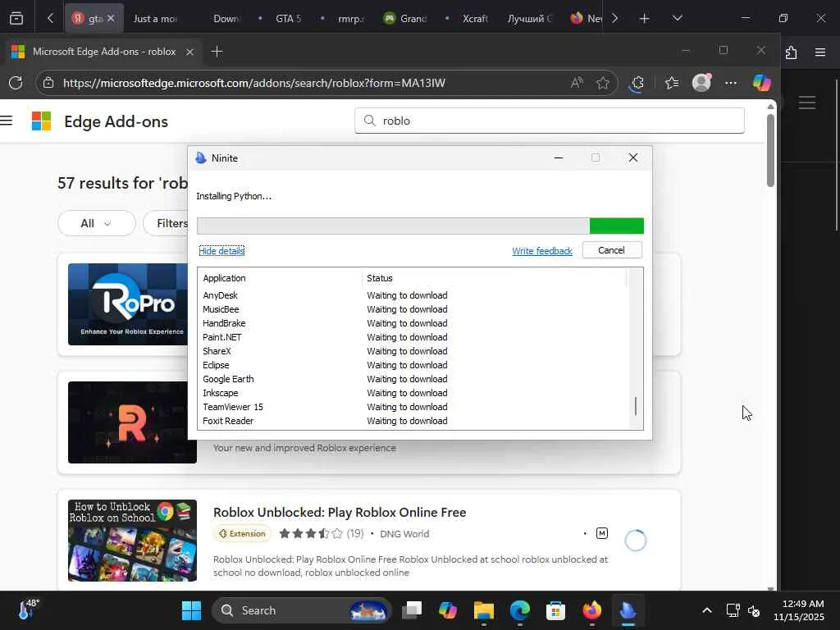Switch to the Grand tab
The width and height of the screenshot is (840, 630).
click(407, 19)
